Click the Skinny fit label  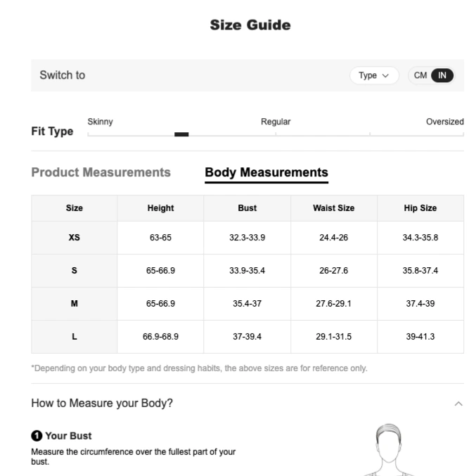tap(100, 122)
